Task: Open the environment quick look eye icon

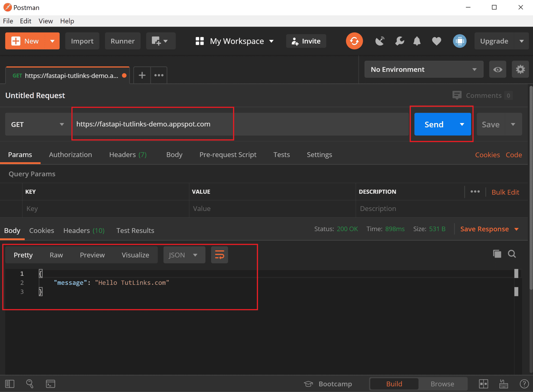Action: pos(498,69)
